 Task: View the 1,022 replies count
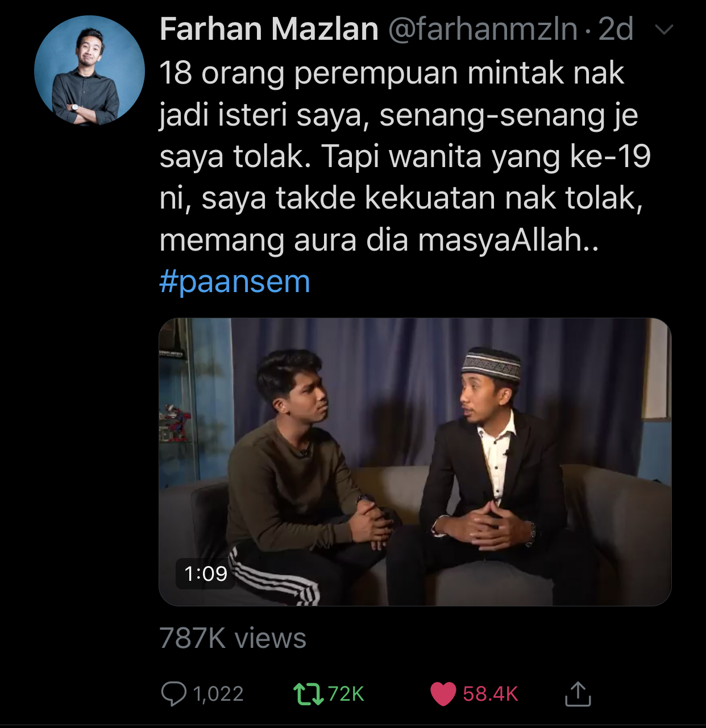pyautogui.click(x=218, y=694)
